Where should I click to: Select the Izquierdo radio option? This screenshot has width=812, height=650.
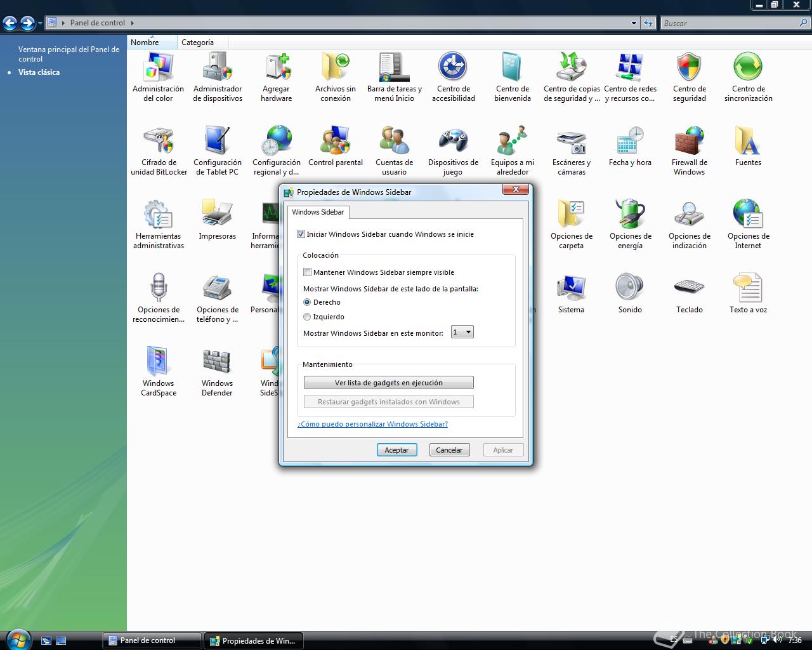click(307, 317)
